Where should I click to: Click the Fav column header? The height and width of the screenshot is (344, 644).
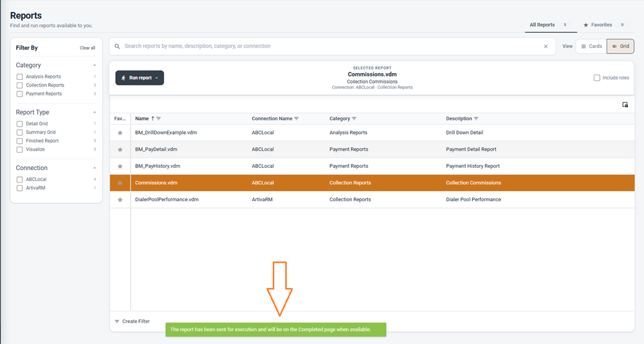click(x=120, y=119)
